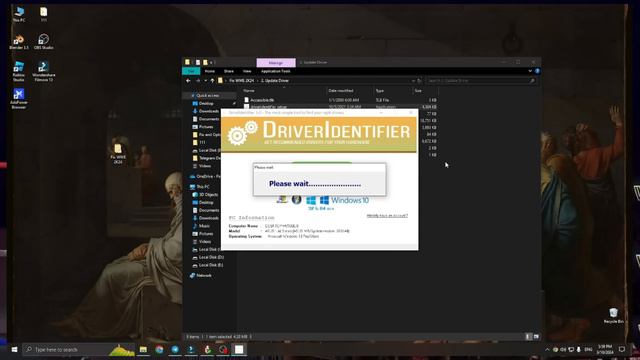Open File Explorer from the taskbar
Screen dimensions: 640x360
143,349
